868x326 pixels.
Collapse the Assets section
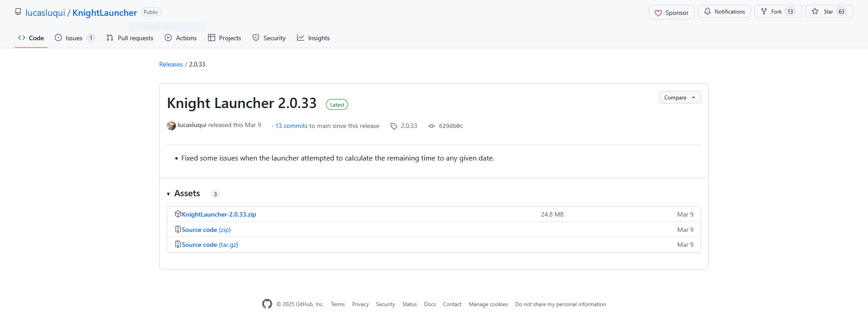coord(184,194)
